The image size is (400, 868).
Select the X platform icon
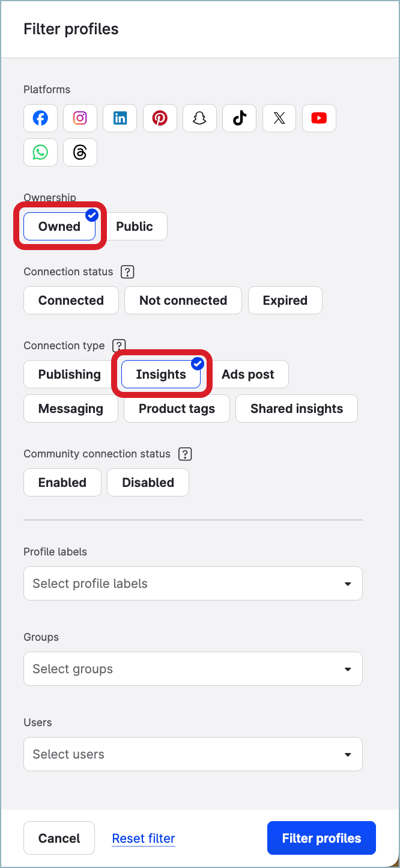click(x=279, y=118)
